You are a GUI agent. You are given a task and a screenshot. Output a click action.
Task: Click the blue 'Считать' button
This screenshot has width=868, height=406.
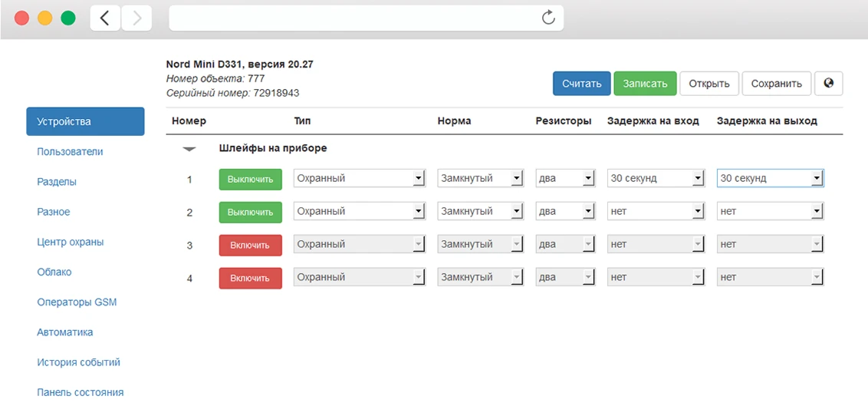pos(581,84)
